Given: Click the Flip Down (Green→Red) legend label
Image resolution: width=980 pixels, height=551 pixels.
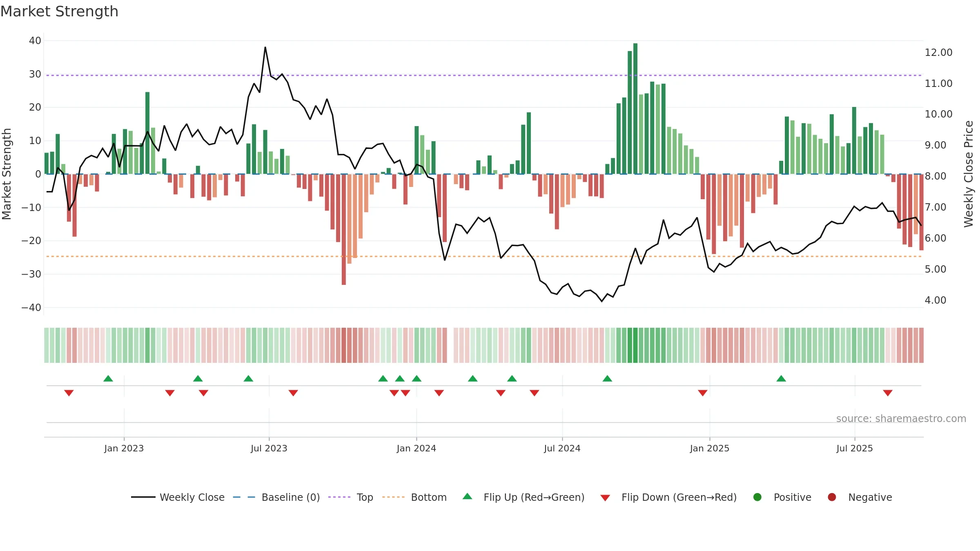Looking at the screenshot, I should click(679, 498).
